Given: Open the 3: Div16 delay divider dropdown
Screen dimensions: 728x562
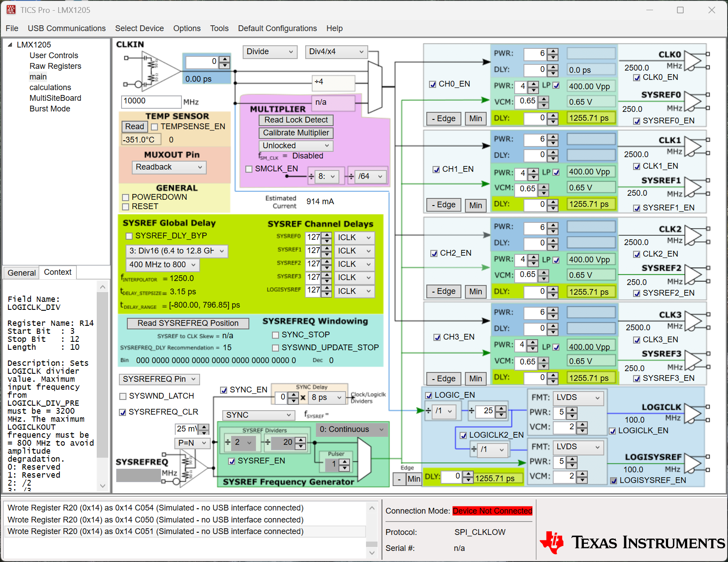Looking at the screenshot, I should click(x=177, y=251).
